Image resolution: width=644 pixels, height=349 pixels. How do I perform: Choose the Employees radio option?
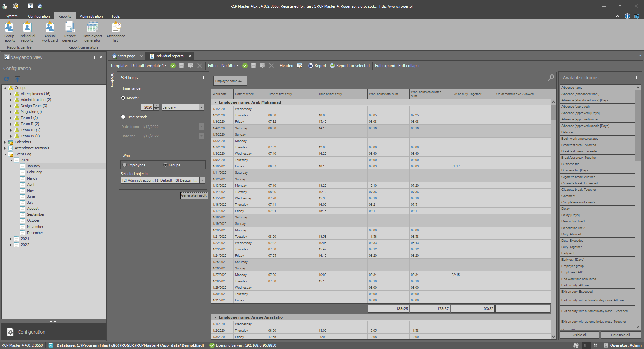125,165
